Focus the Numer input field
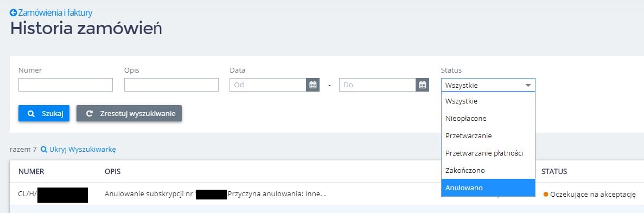644x213 pixels. pyautogui.click(x=66, y=85)
